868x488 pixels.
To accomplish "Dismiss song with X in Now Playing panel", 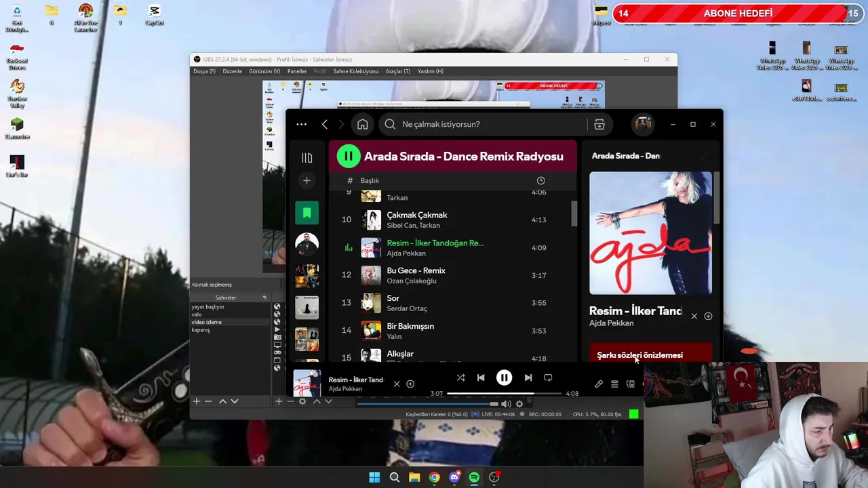I will click(x=694, y=316).
